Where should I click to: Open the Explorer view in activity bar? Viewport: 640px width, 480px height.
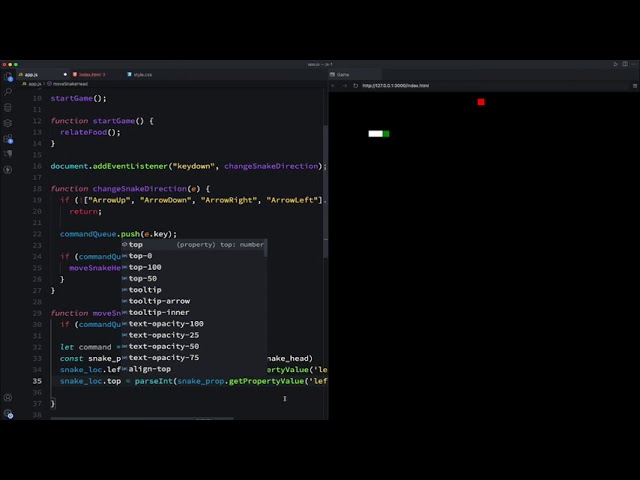[x=8, y=76]
